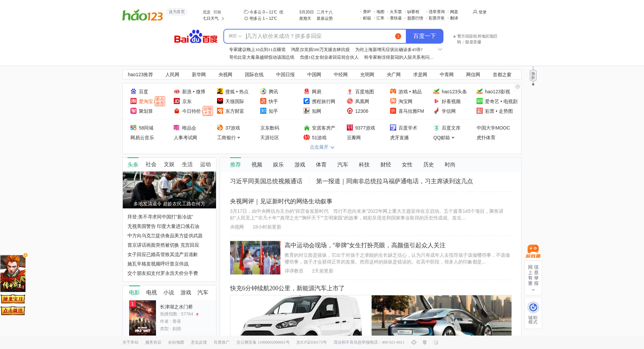Open the 拜登 新冷战 news headline link
The image size is (644, 349).
(160, 217)
